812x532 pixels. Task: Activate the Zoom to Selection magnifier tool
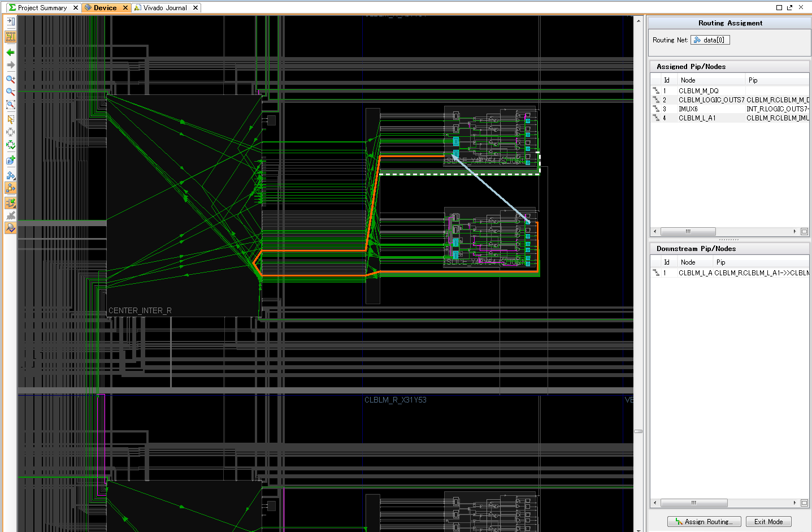[x=10, y=104]
